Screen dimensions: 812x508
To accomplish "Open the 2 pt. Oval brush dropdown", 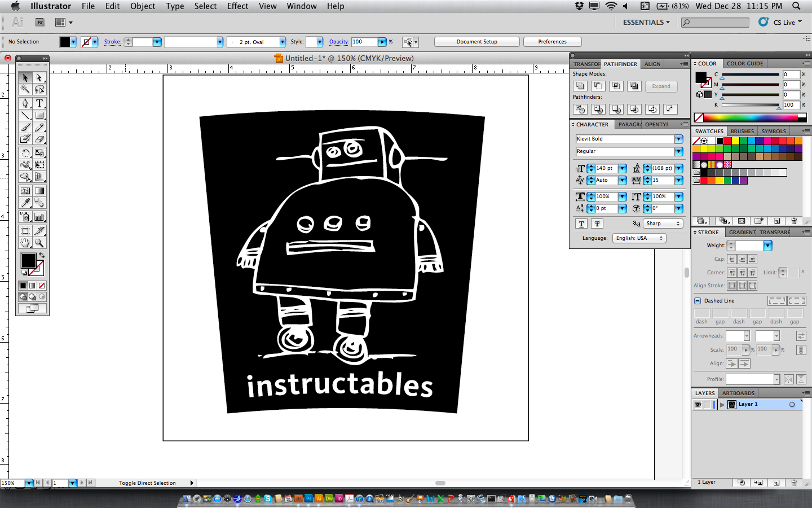I will 283,42.
